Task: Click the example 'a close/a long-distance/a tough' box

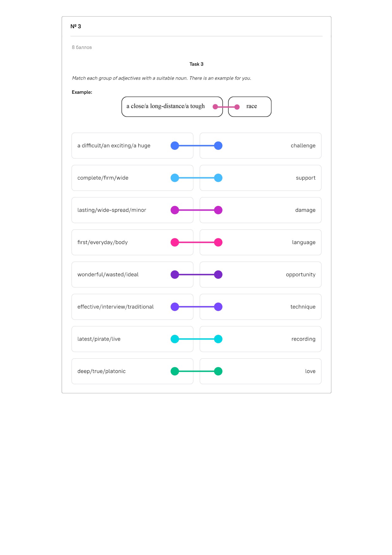Action: [172, 107]
